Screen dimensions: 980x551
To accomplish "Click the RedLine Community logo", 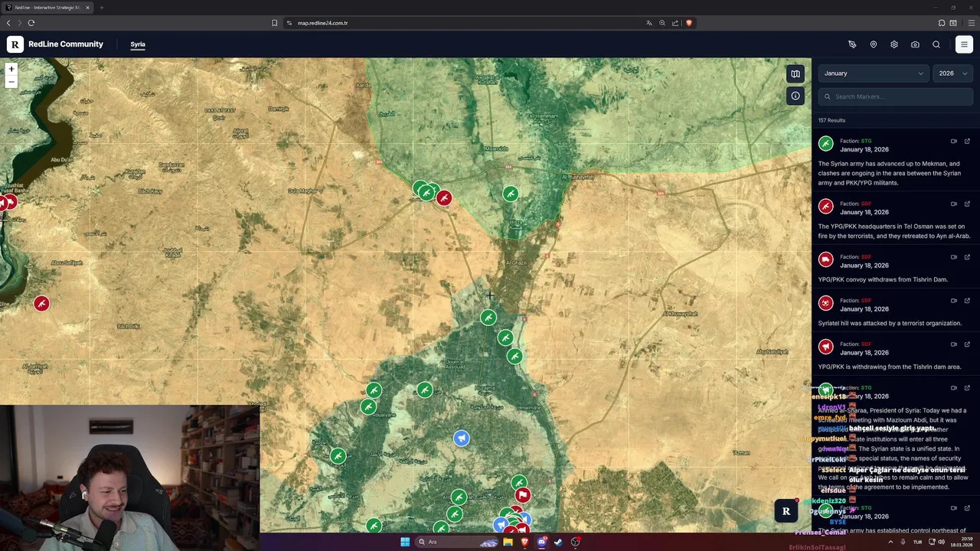I will (55, 44).
